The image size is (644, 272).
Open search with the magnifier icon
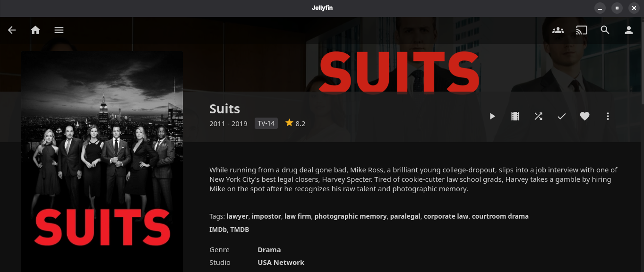pyautogui.click(x=605, y=30)
